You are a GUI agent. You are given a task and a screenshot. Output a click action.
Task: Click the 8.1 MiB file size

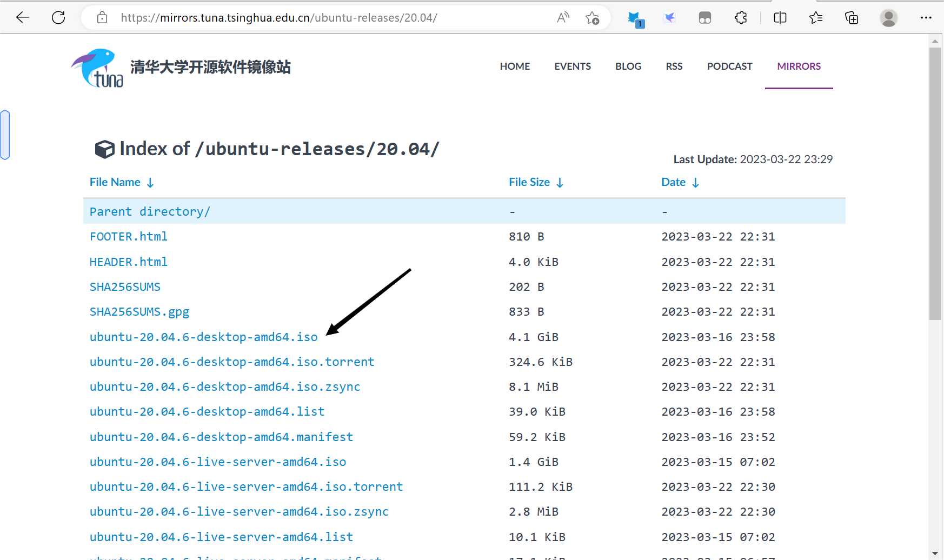coord(534,386)
